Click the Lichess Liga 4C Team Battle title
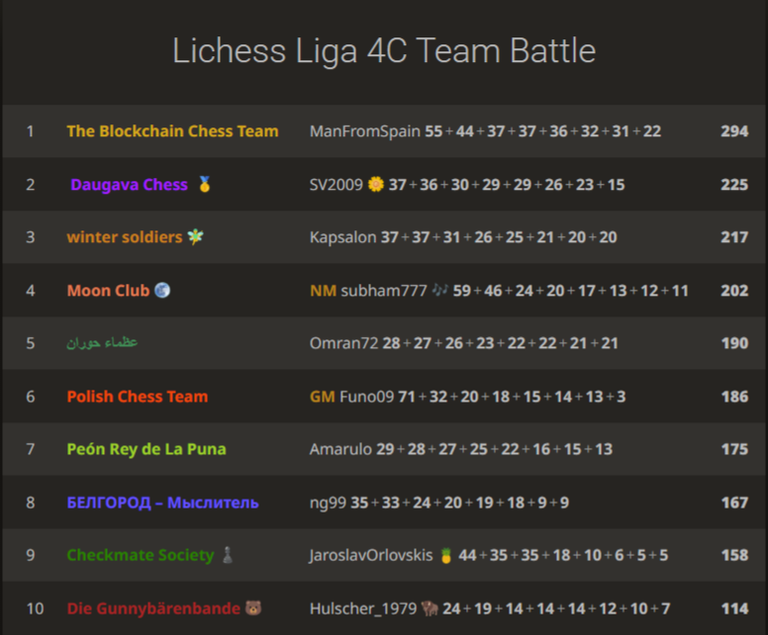Screen dimensions: 768x635 384,50
